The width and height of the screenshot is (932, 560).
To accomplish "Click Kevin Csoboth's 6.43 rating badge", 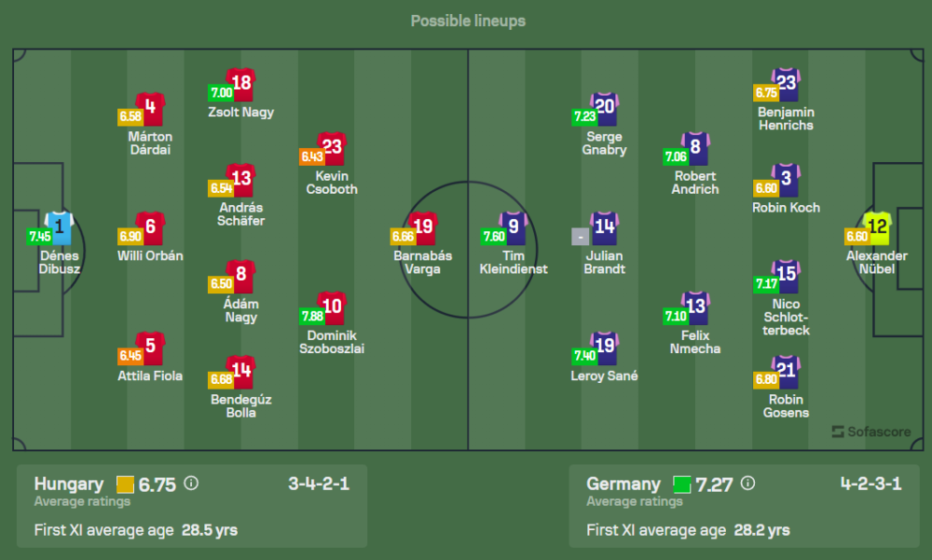I will pyautogui.click(x=312, y=157).
